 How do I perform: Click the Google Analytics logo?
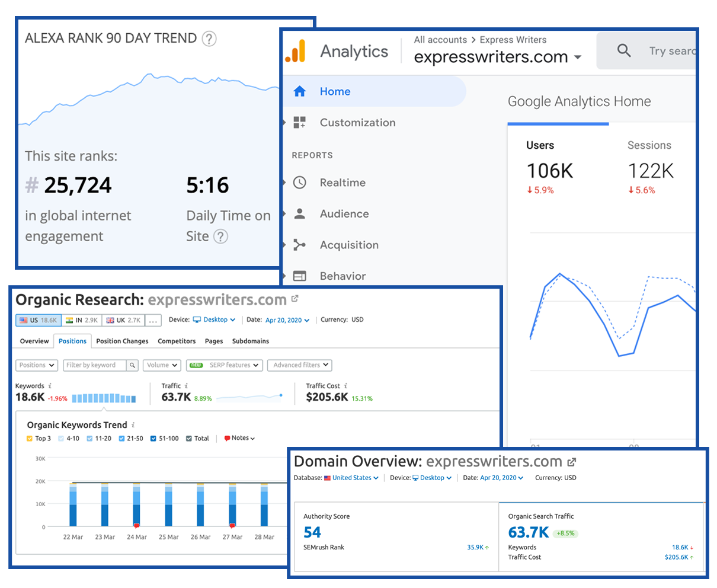296,51
